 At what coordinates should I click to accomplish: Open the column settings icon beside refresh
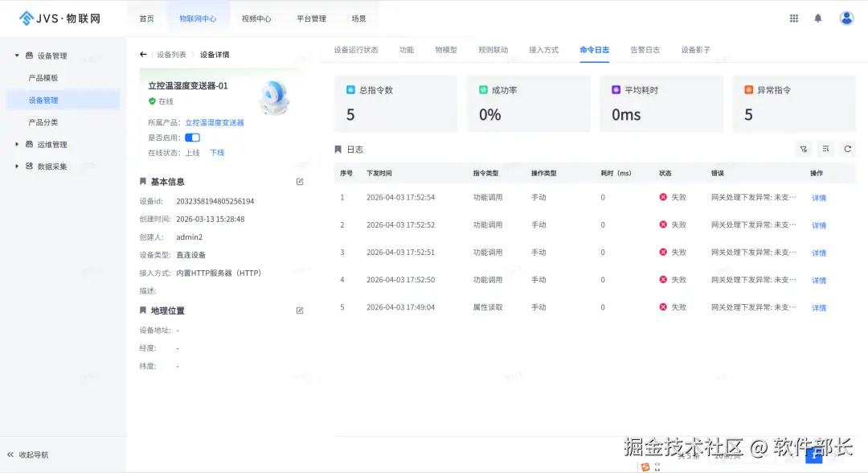click(x=825, y=149)
